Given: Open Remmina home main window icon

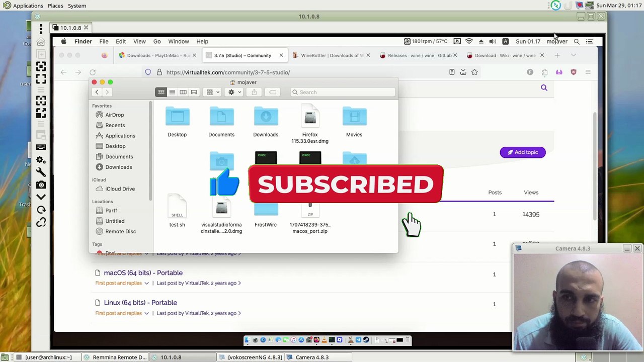Looking at the screenshot, I should (41, 42).
